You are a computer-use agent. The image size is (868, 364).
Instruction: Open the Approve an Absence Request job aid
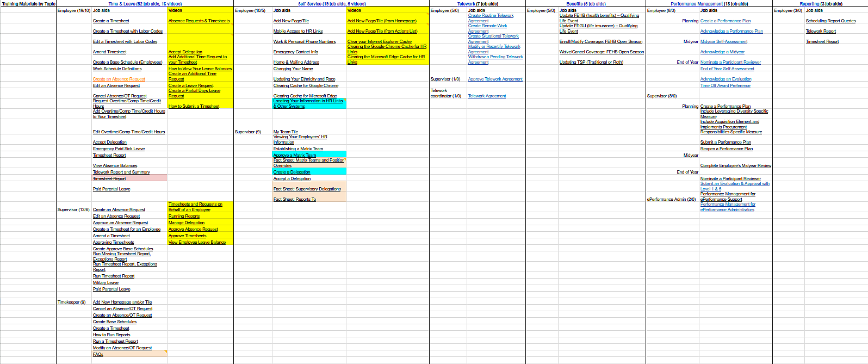[x=120, y=223]
